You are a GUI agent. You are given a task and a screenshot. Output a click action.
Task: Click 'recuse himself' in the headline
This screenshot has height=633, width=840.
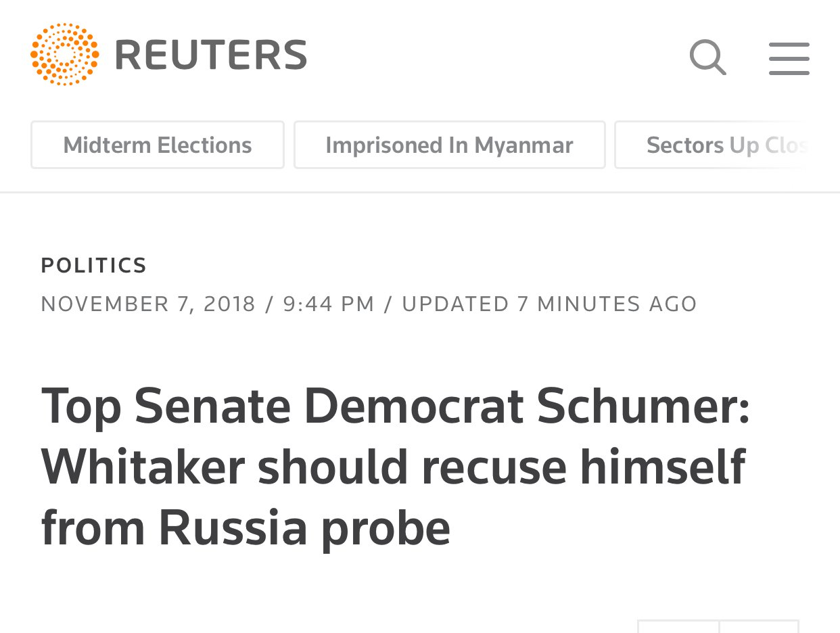[x=583, y=467]
